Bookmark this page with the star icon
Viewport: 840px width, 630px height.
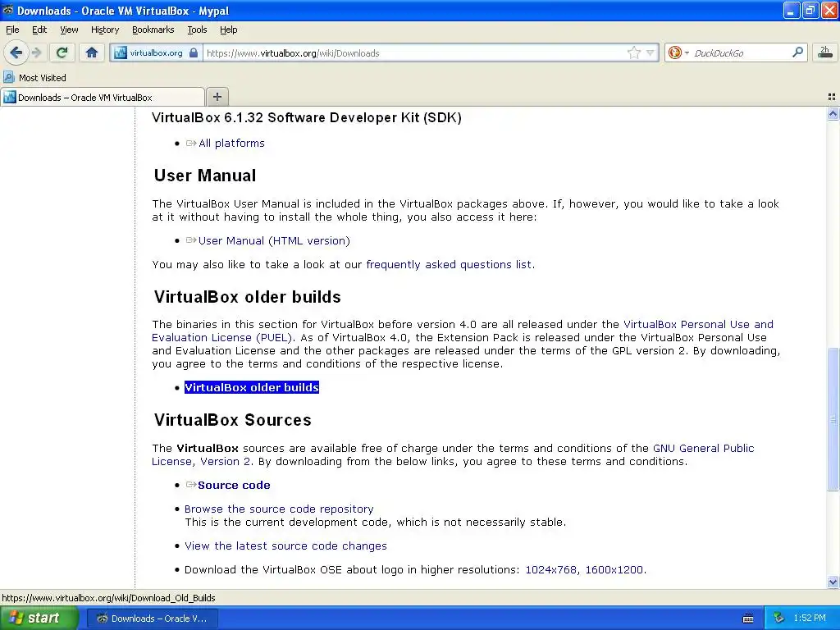point(634,52)
